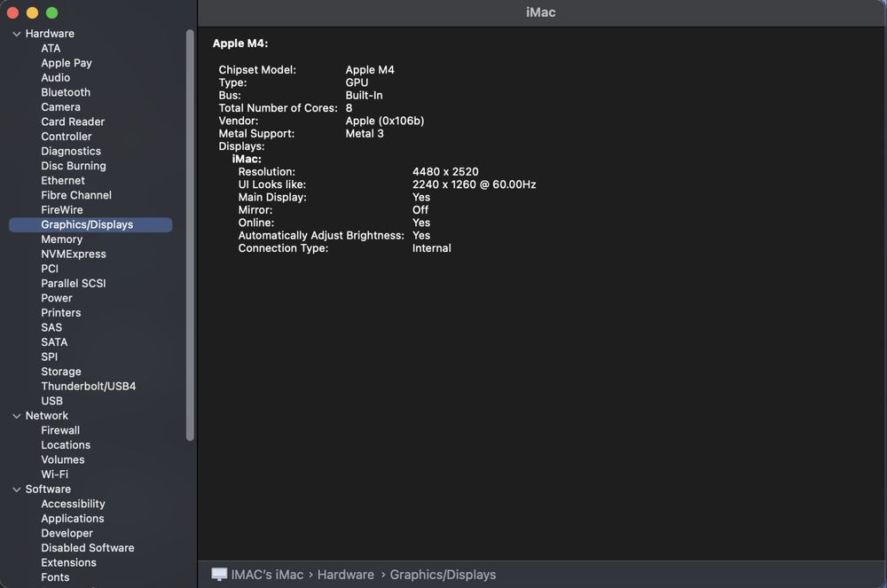Click Hardware in the bottom path bar
This screenshot has width=887, height=588.
click(x=346, y=575)
